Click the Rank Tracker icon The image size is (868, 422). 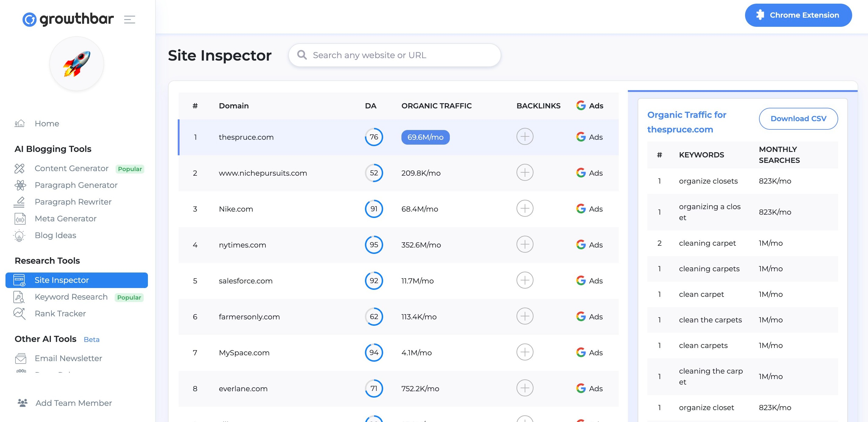pyautogui.click(x=19, y=314)
